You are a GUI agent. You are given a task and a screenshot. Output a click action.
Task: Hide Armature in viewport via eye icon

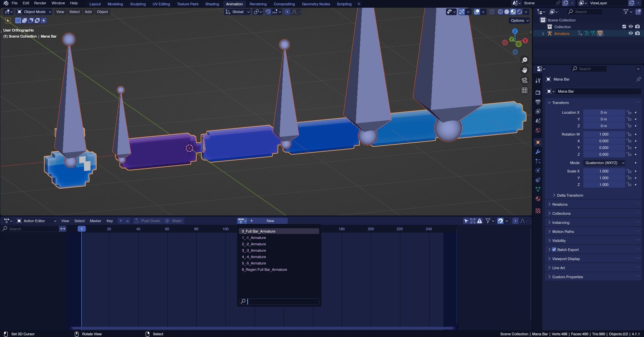coord(631,33)
